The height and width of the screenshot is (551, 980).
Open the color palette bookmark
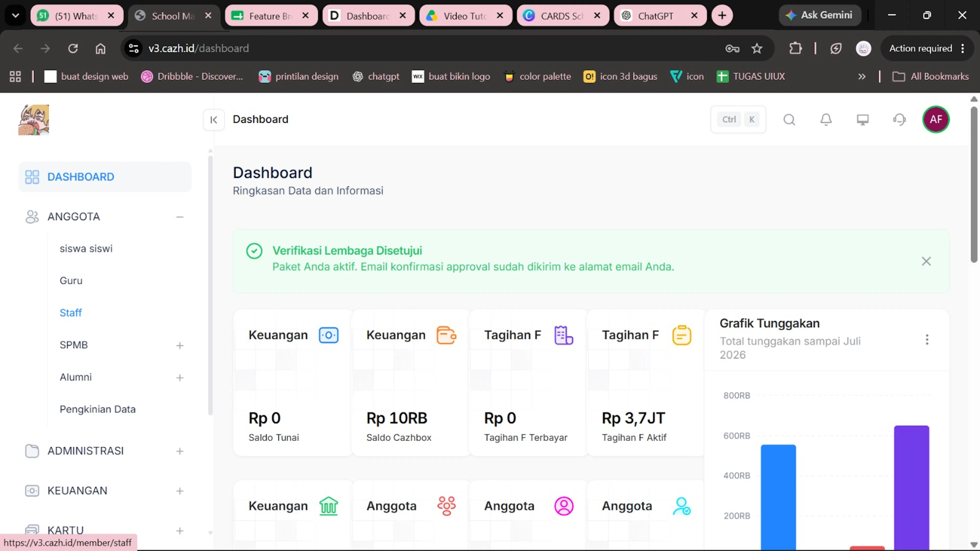coord(537,77)
